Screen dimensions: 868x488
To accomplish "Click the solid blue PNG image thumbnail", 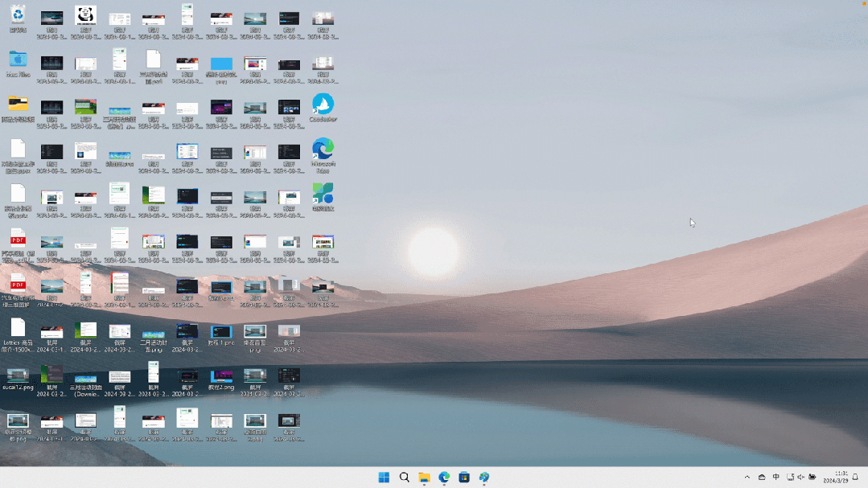I will tap(221, 64).
